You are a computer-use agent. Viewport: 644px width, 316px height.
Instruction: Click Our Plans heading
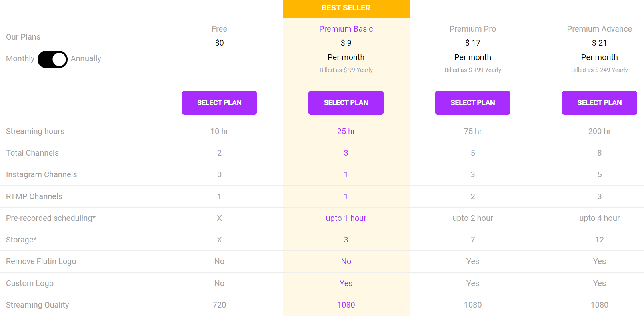(x=23, y=37)
